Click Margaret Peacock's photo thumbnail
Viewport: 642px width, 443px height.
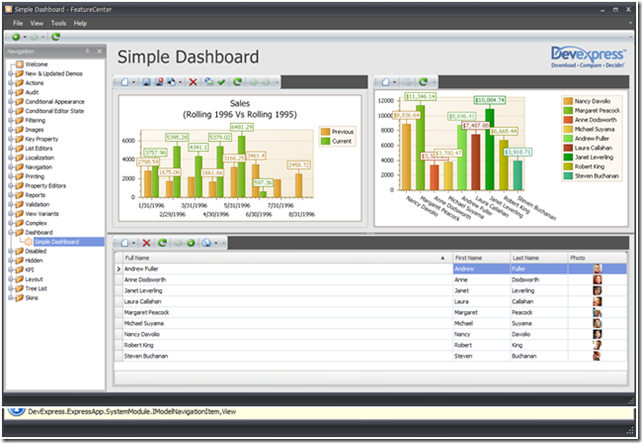click(597, 312)
